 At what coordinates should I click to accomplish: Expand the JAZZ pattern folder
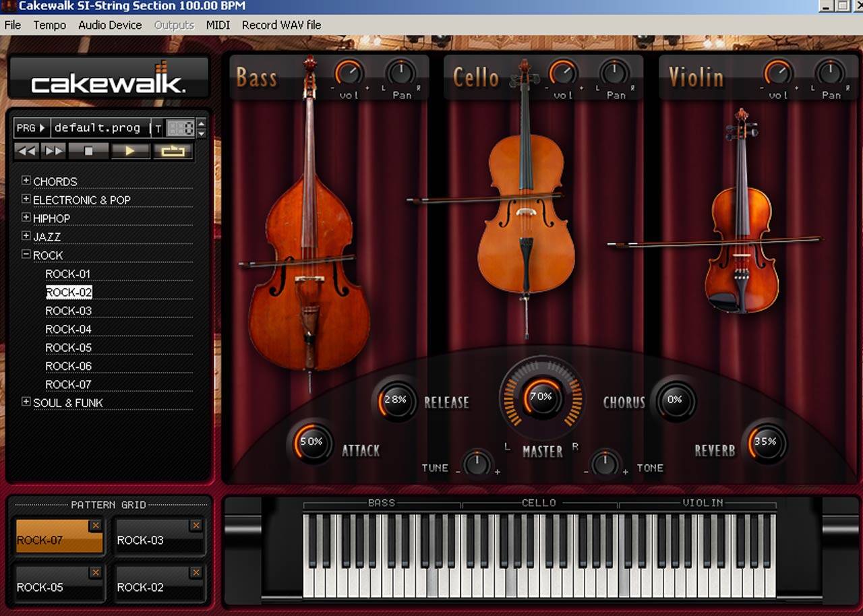point(26,236)
